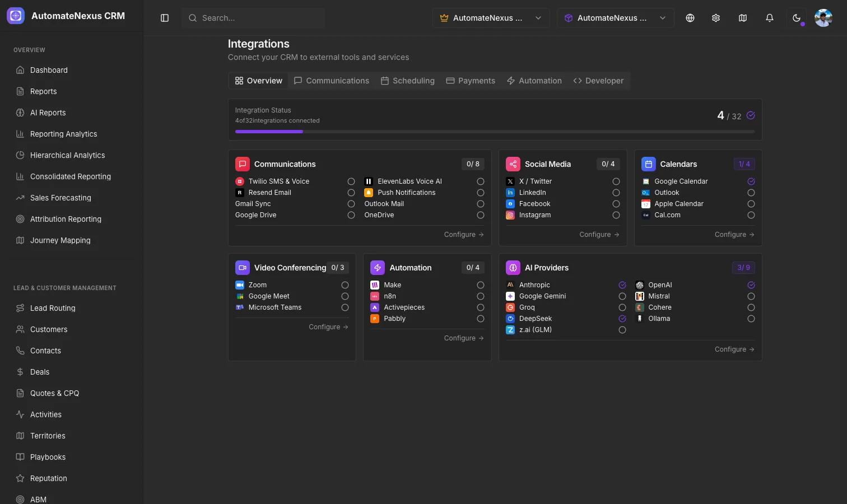The height and width of the screenshot is (504, 847).
Task: Toggle Gmail Sync status circle
Action: [351, 204]
